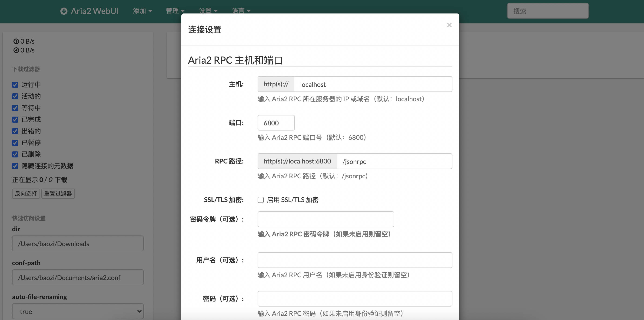644x320 pixels.
Task: Open the 添加 dropdown menu
Action: [142, 11]
